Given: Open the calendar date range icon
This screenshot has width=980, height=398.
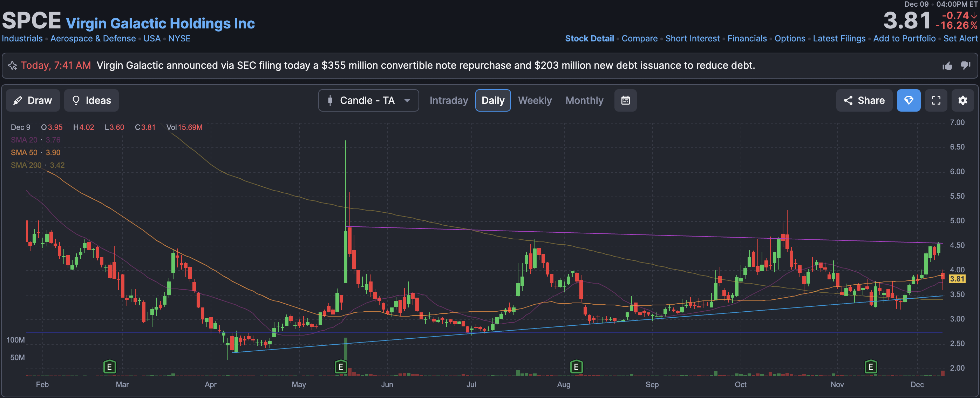Looking at the screenshot, I should tap(625, 100).
